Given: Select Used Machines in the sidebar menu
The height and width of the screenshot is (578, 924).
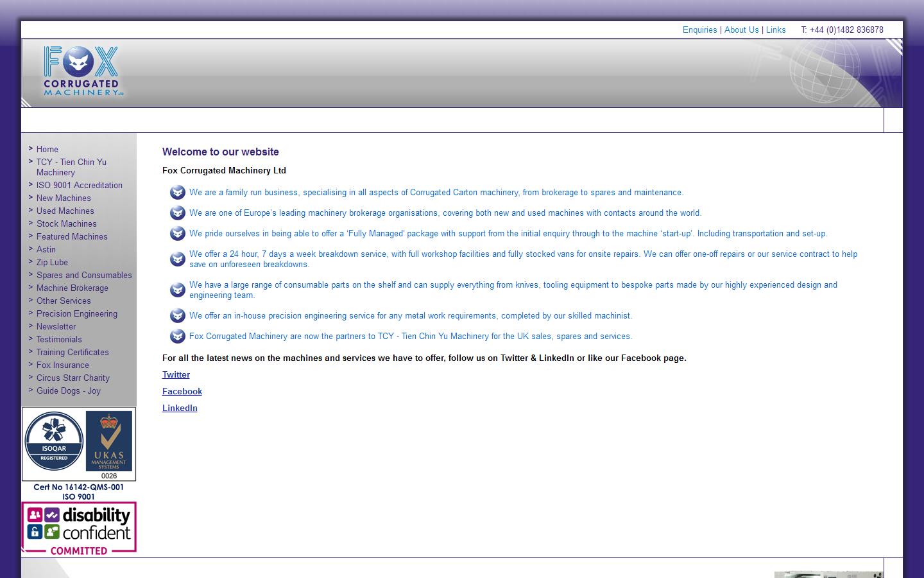Looking at the screenshot, I should tap(65, 211).
